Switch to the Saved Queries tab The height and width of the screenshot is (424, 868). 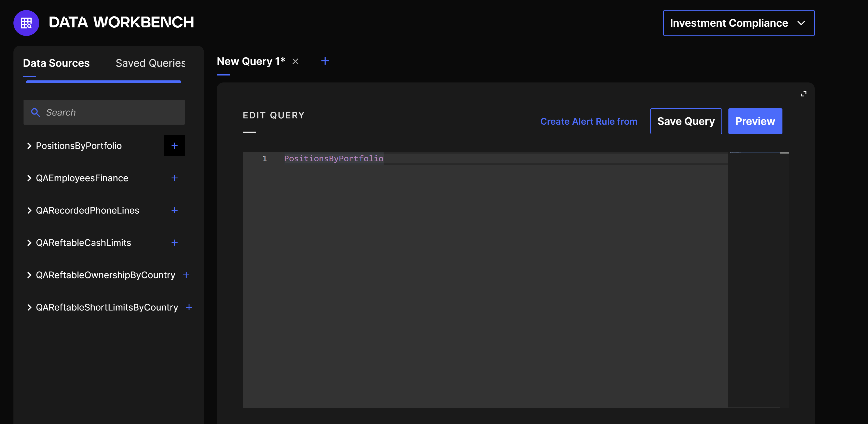click(x=150, y=63)
